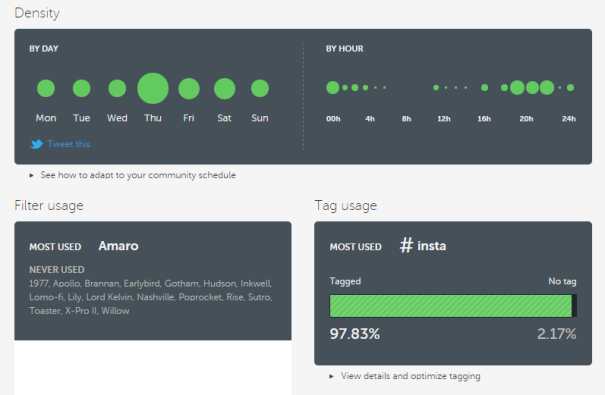Viewport: 605px width, 395px height.
Task: Expand View details and optimize tagging
Action: click(411, 376)
